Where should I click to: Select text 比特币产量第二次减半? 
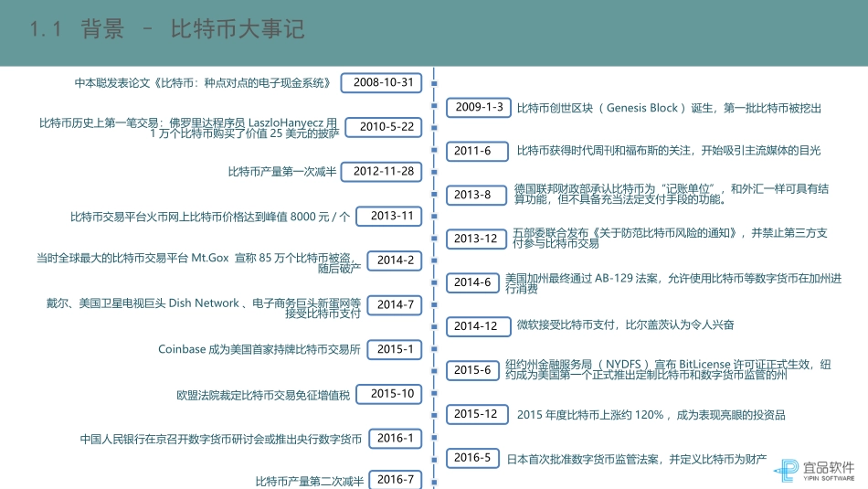[x=310, y=482]
